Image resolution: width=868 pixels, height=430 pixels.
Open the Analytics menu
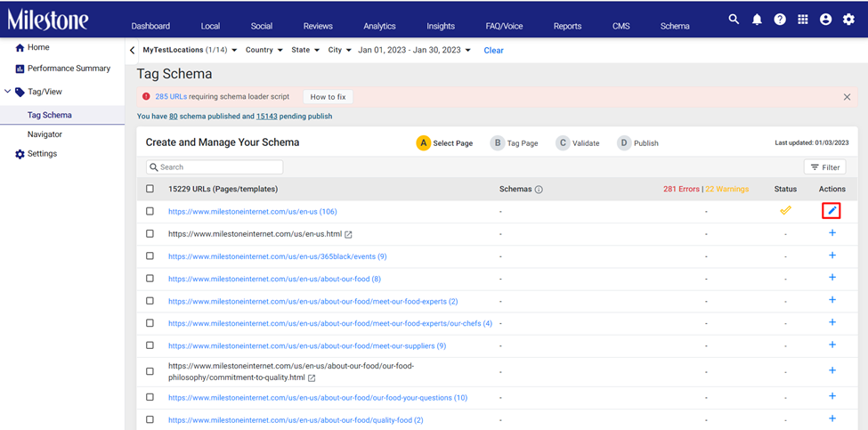click(379, 26)
